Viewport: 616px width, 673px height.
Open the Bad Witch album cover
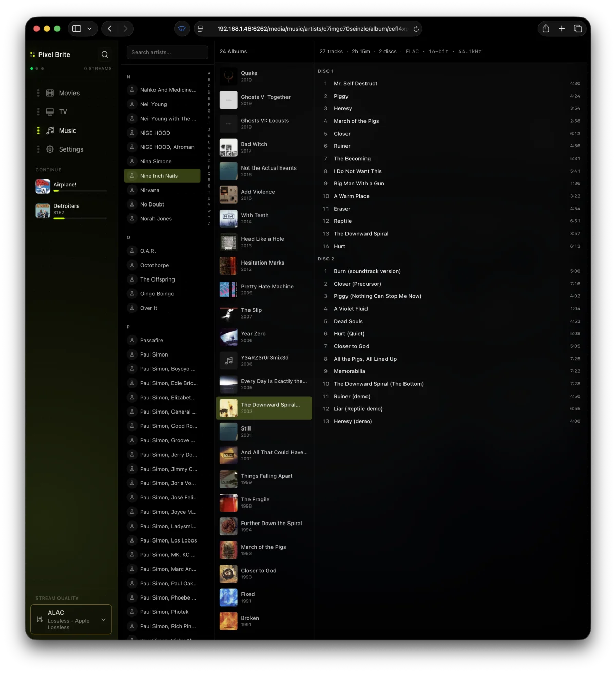[x=228, y=147]
